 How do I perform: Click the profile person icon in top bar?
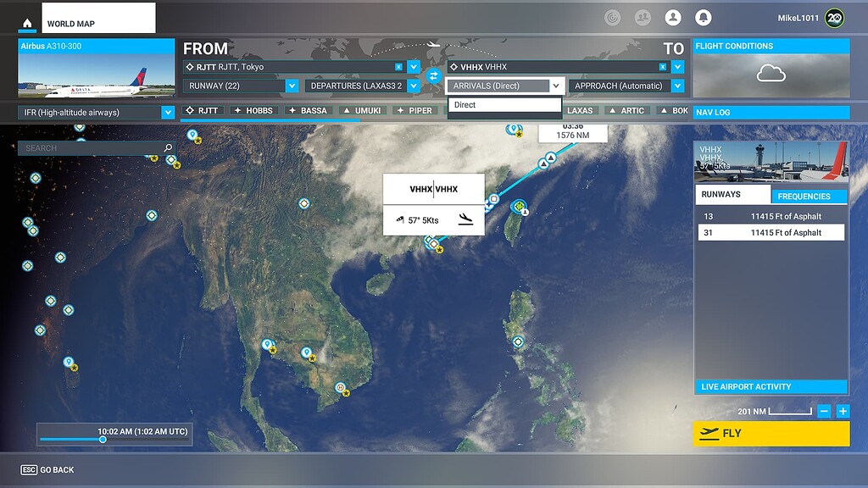(x=673, y=17)
